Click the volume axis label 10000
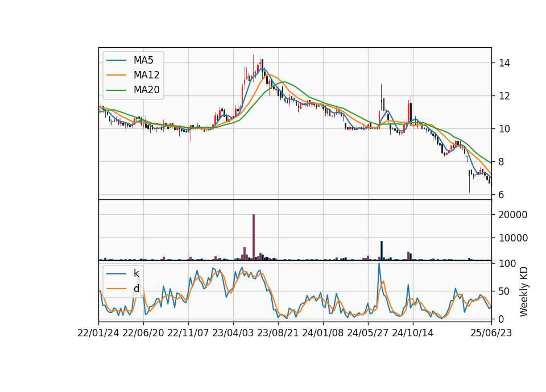The width and height of the screenshot is (546, 392). click(x=513, y=238)
